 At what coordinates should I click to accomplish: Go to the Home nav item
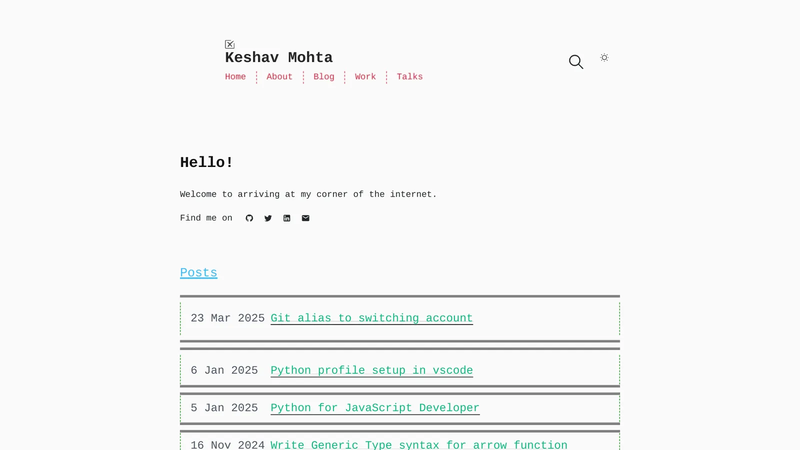coord(235,77)
